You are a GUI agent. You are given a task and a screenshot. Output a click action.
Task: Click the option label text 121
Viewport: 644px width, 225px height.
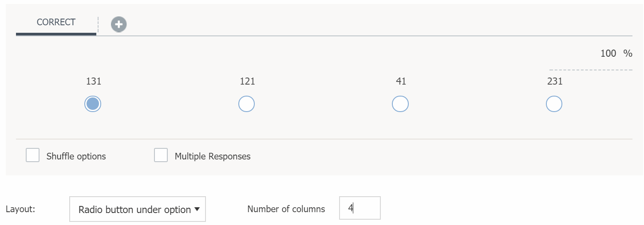pyautogui.click(x=247, y=81)
